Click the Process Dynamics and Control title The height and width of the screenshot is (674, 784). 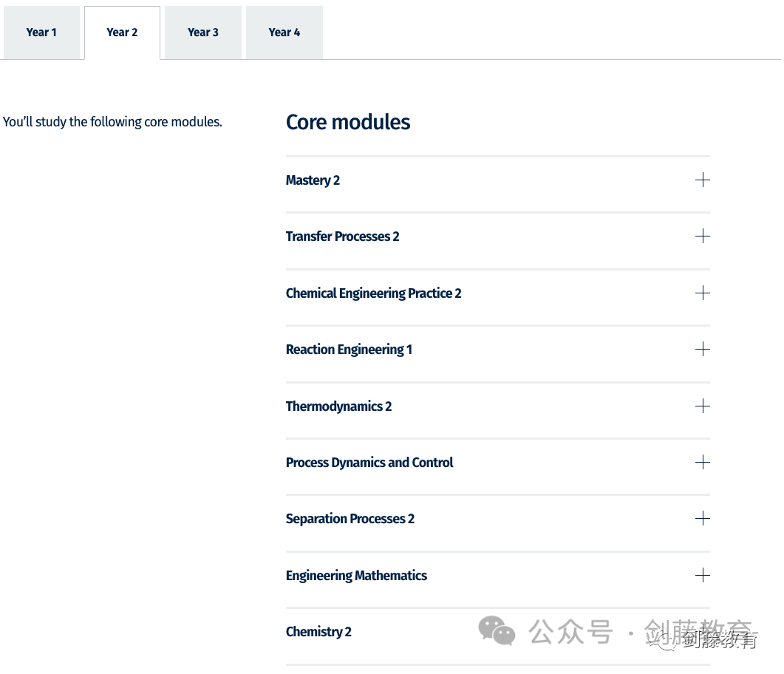tap(369, 463)
